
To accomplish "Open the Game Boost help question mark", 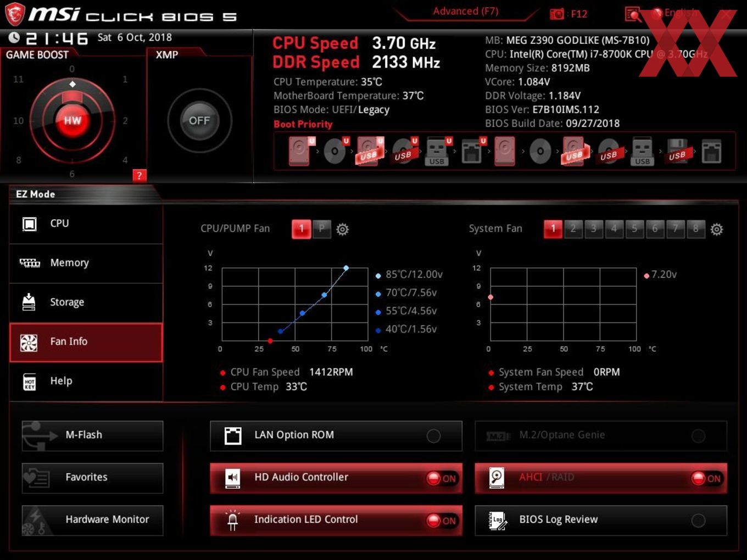I will 139,176.
